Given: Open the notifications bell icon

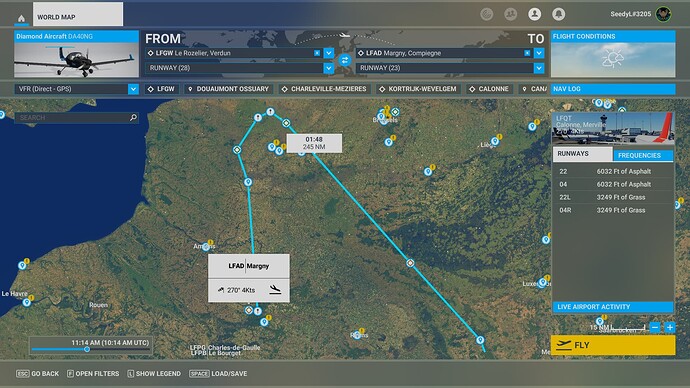Looking at the screenshot, I should 558,14.
